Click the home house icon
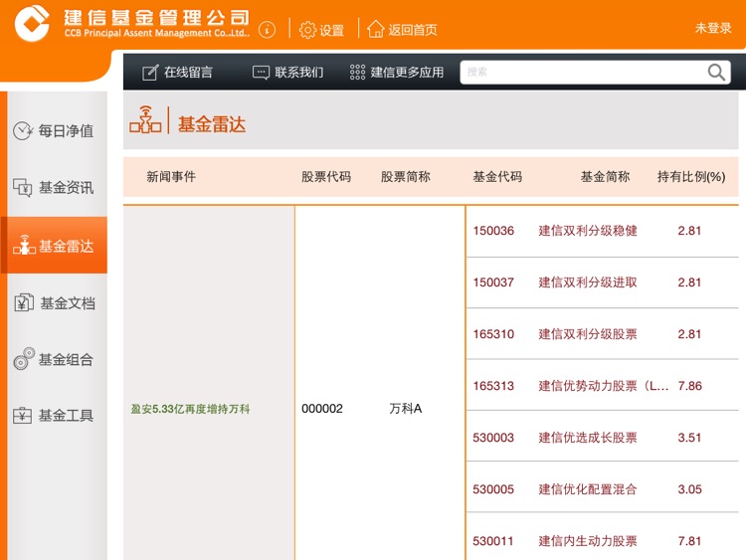 375,30
